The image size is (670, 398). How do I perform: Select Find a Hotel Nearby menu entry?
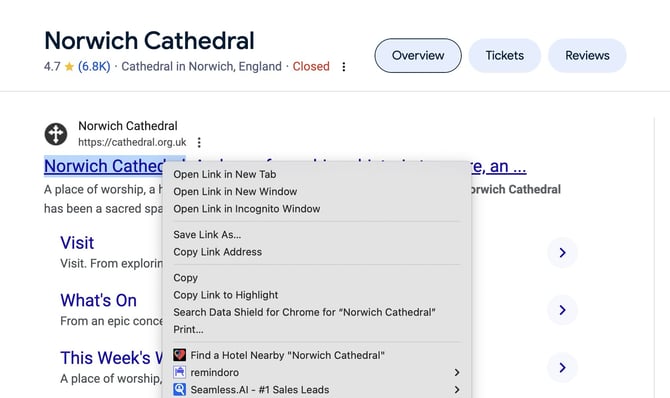coord(317,355)
